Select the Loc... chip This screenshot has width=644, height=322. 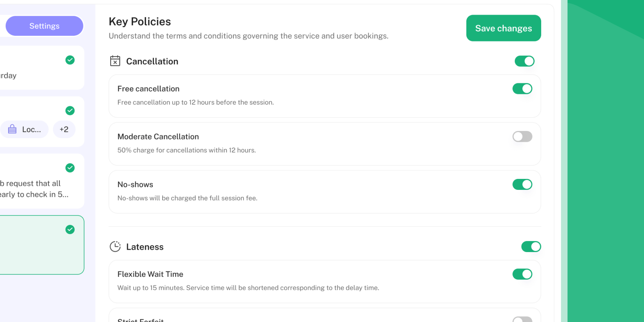(24, 129)
